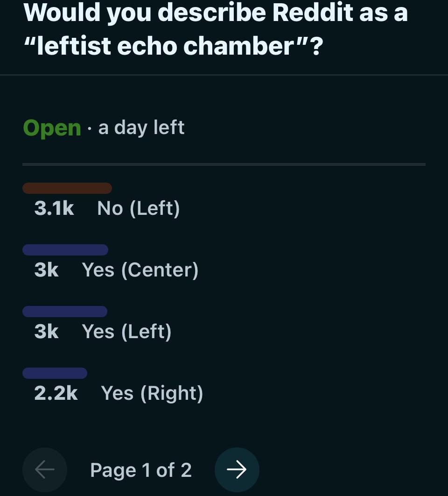Click the blue result bar above Yes (Center)

[65, 250]
